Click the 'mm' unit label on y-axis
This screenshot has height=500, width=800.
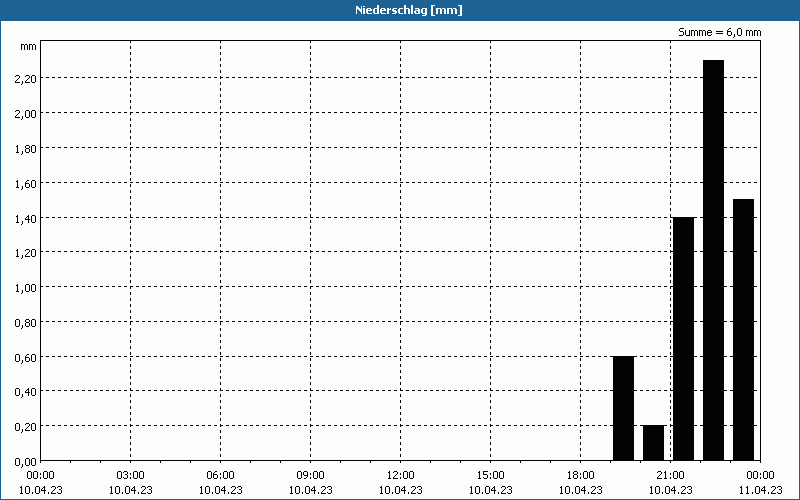tap(29, 46)
